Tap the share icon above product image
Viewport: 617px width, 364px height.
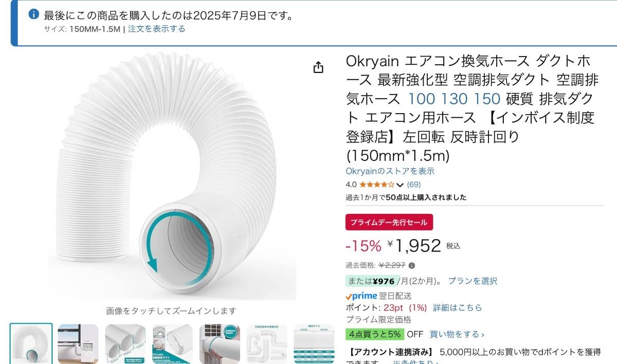click(x=318, y=67)
